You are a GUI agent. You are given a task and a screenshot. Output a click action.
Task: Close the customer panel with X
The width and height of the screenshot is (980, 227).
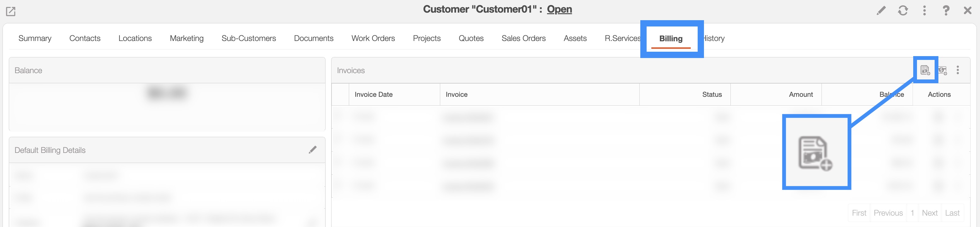tap(967, 10)
